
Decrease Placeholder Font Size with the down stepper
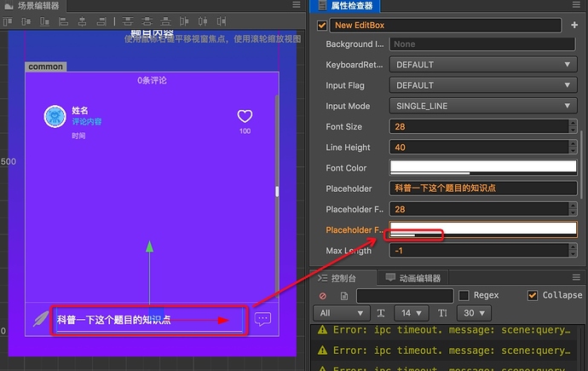pyautogui.click(x=573, y=212)
